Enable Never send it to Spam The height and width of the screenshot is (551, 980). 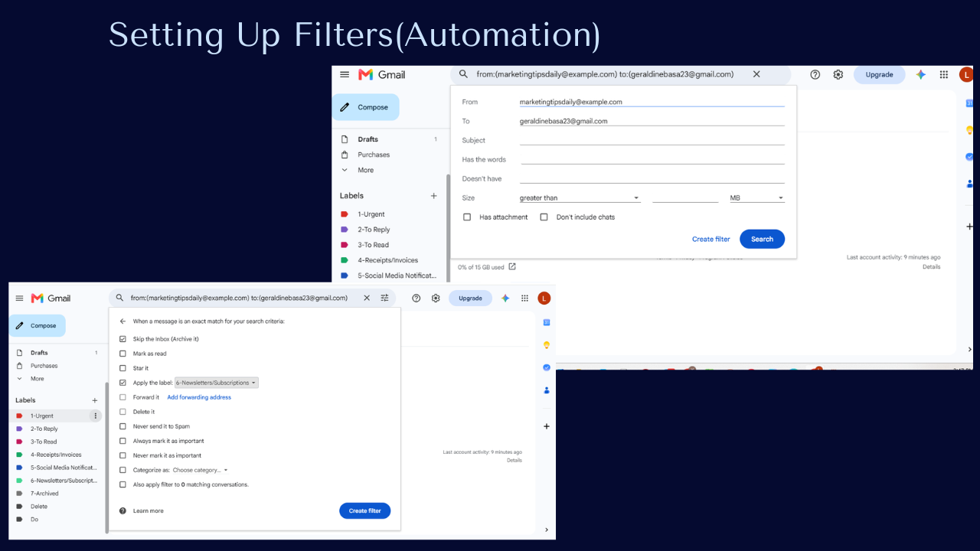pyautogui.click(x=122, y=426)
